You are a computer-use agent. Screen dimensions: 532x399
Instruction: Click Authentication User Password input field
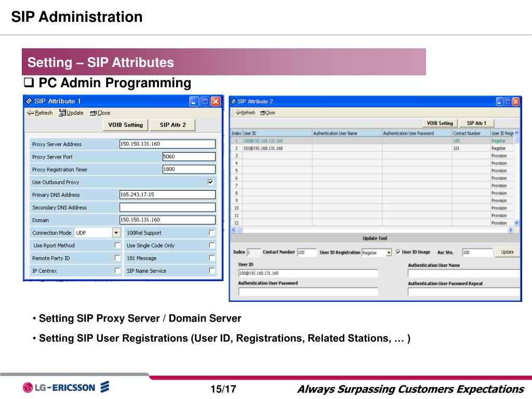click(308, 291)
